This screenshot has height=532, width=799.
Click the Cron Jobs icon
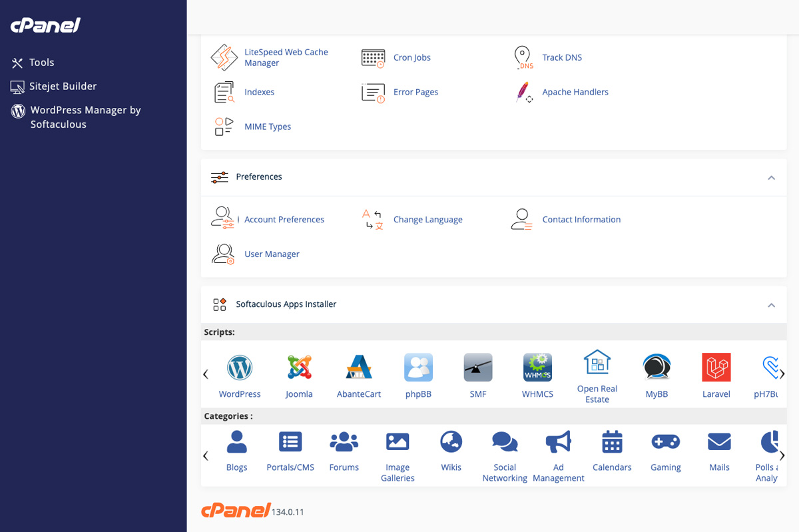[373, 58]
